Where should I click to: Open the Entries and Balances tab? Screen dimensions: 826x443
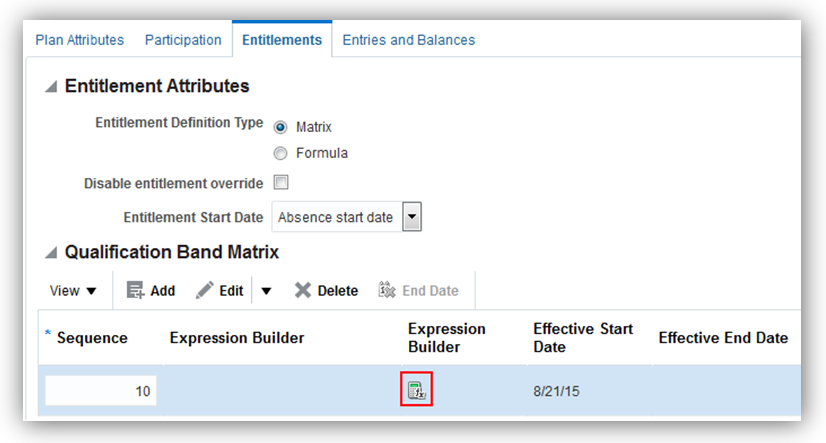click(x=409, y=40)
